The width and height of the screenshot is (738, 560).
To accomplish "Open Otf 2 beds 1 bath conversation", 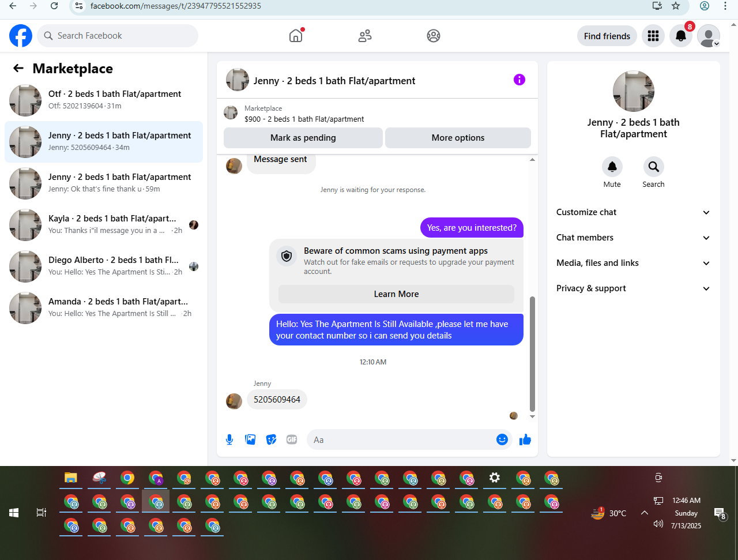I will 104,100.
